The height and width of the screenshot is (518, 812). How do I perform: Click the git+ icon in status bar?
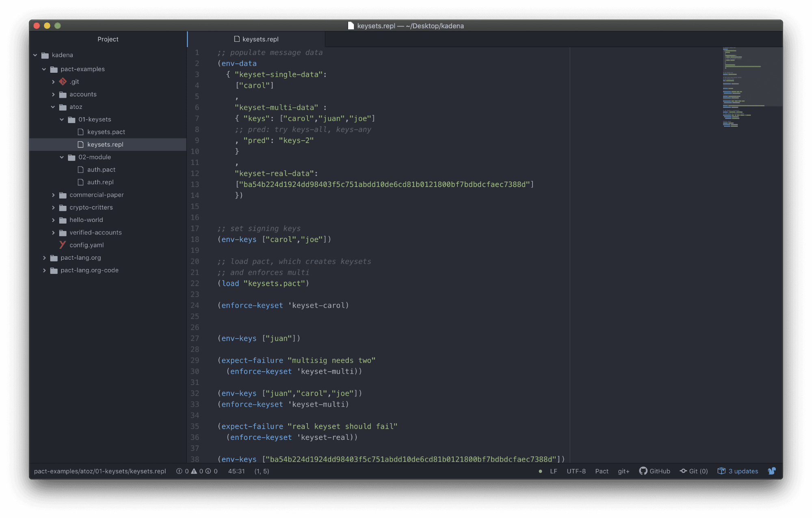623,470
